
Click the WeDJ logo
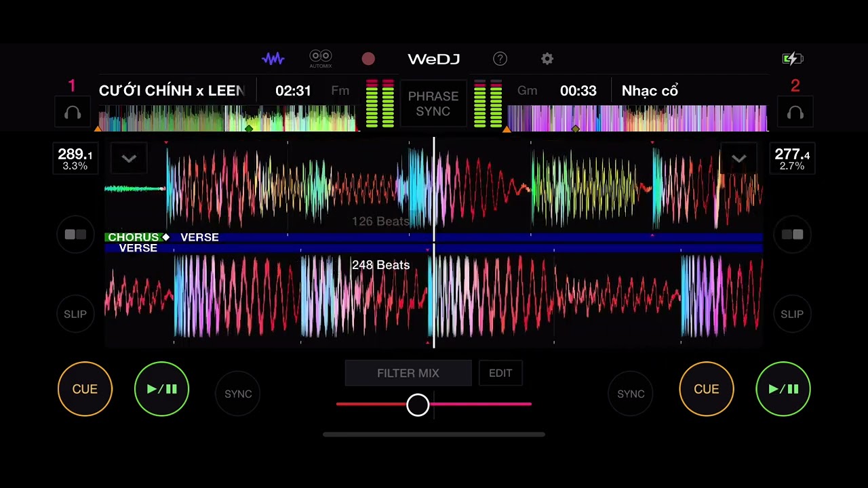pos(434,59)
